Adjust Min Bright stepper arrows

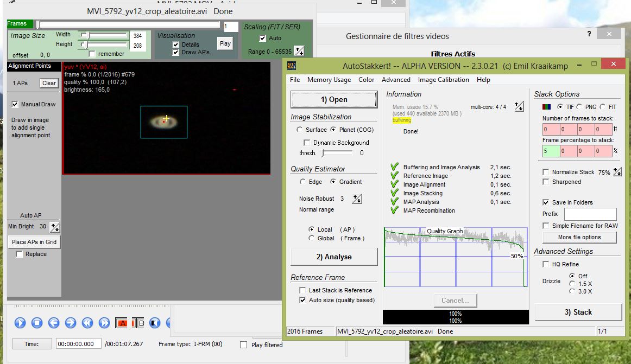click(x=55, y=227)
